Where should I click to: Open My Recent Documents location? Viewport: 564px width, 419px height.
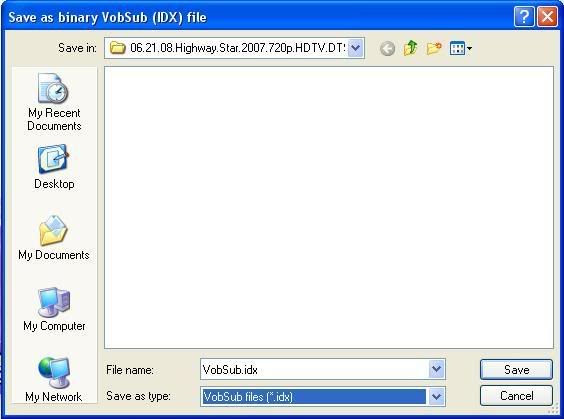[x=54, y=103]
